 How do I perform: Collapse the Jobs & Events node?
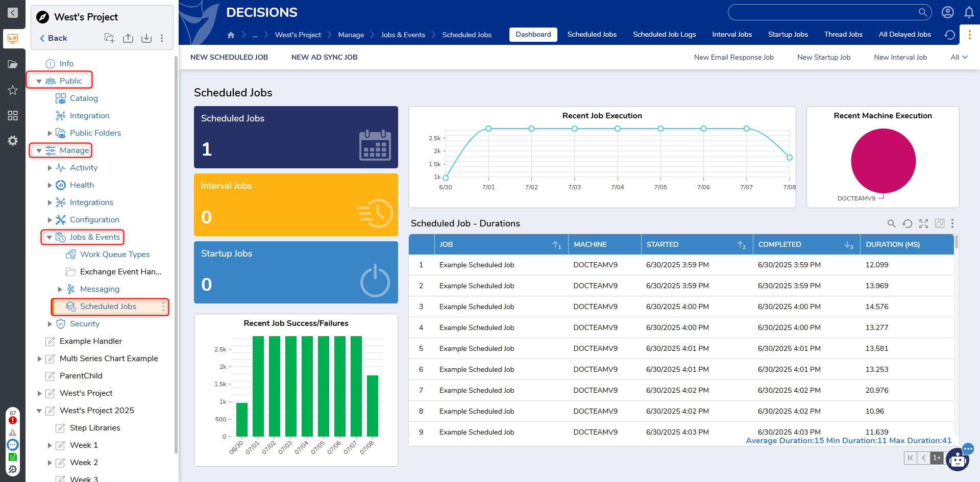(49, 237)
